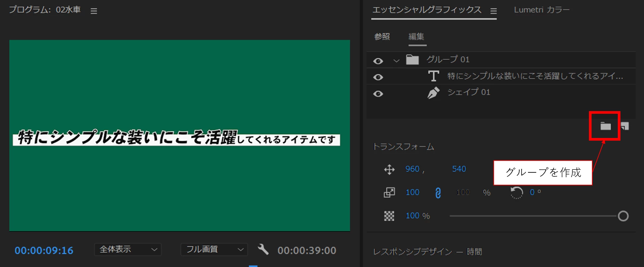Click the New Layer icon
The height and width of the screenshot is (267, 644).
point(625,126)
